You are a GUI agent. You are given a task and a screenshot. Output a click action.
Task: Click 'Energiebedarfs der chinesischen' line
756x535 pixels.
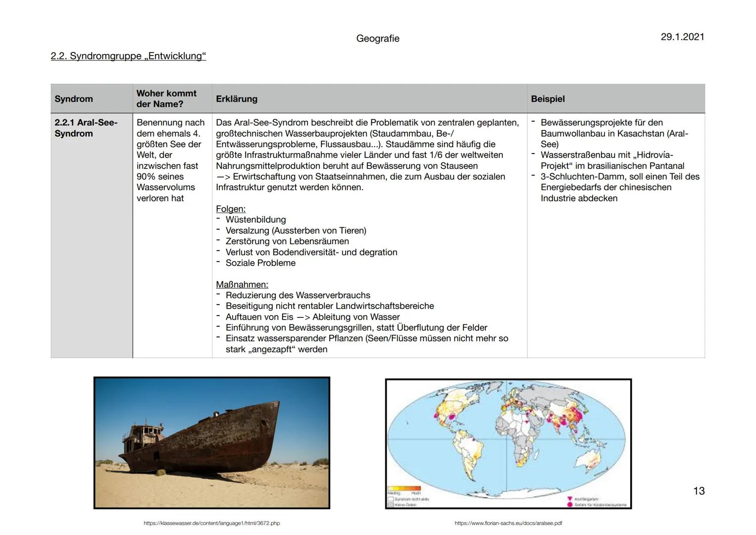point(606,187)
